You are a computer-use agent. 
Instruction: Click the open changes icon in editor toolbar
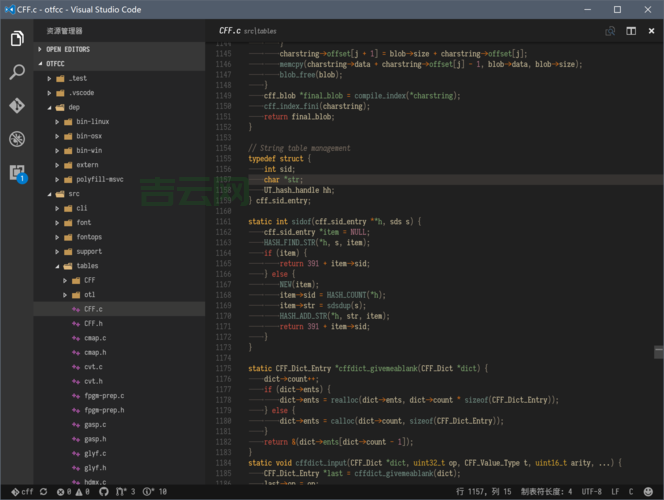(610, 31)
